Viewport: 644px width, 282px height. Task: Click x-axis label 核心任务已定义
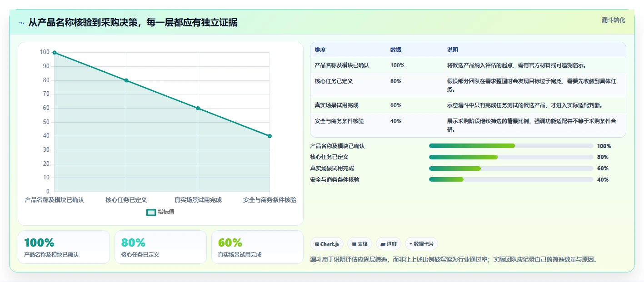click(x=126, y=200)
